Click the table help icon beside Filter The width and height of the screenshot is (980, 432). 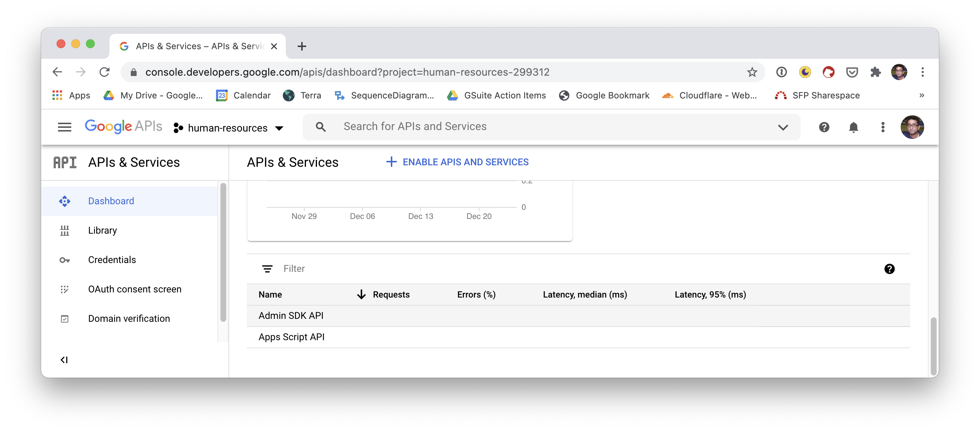click(889, 269)
